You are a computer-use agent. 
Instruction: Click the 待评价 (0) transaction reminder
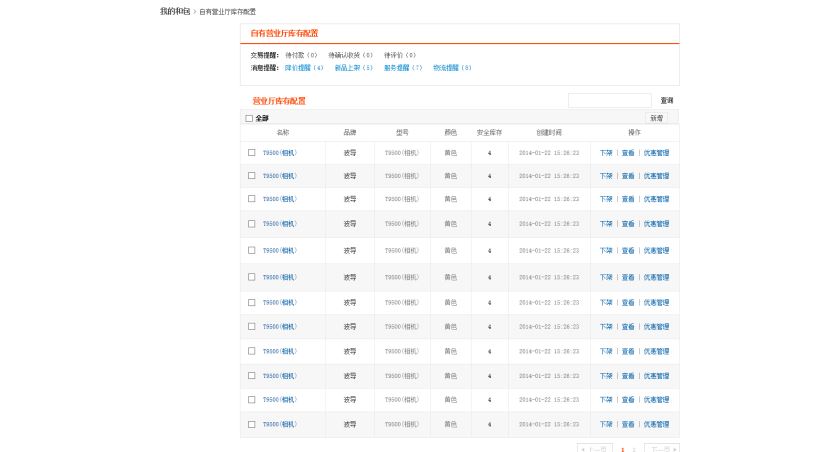pyautogui.click(x=400, y=55)
